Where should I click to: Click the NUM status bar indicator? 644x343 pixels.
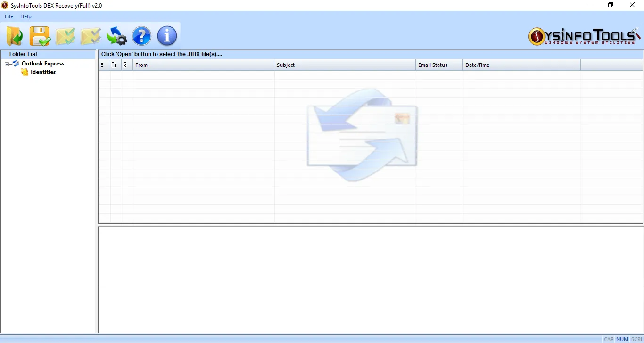pos(622,339)
